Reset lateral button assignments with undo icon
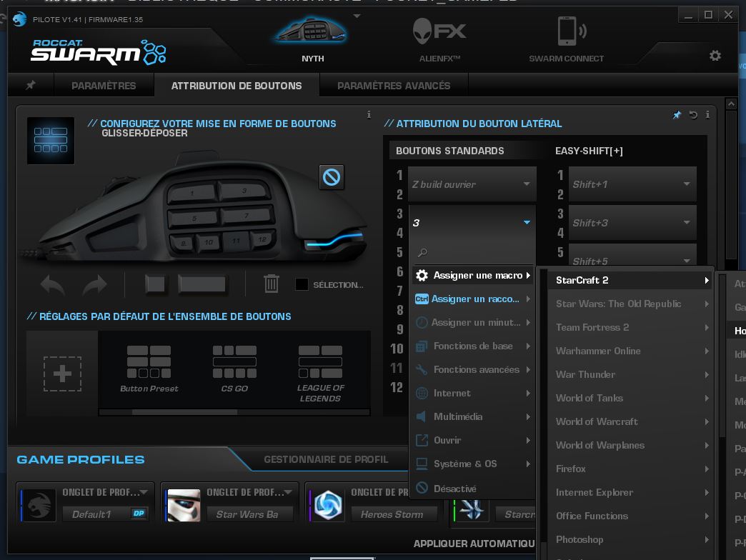 [693, 114]
